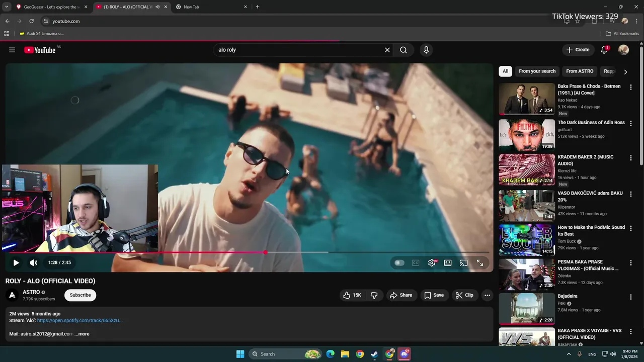
Task: Open options for VASO BAKOČEVIĆ udara BAKU video
Action: (x=631, y=194)
